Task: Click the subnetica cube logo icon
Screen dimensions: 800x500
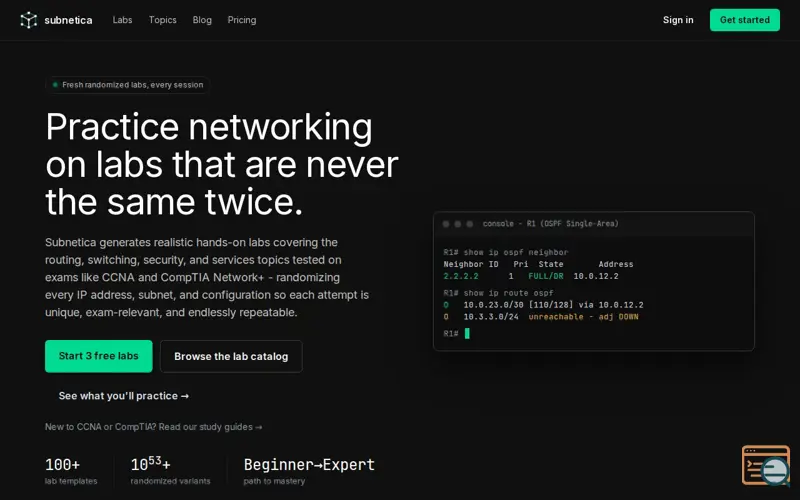Action: click(x=29, y=20)
